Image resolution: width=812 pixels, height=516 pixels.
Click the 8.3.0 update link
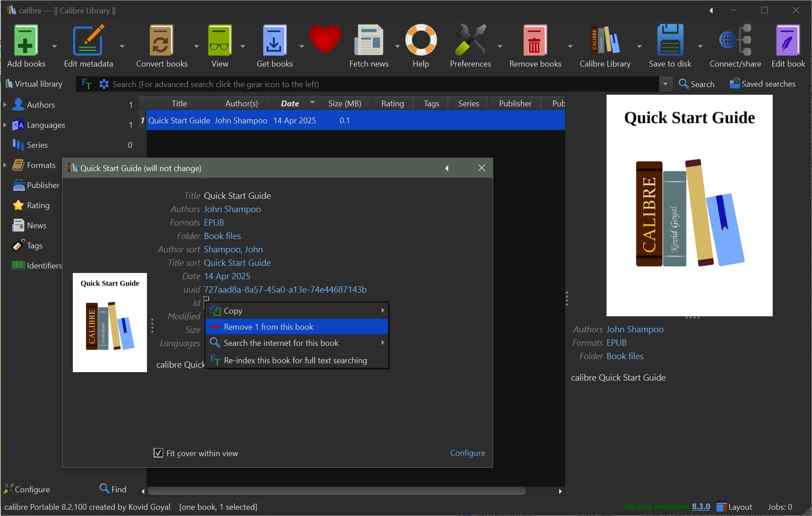click(701, 507)
